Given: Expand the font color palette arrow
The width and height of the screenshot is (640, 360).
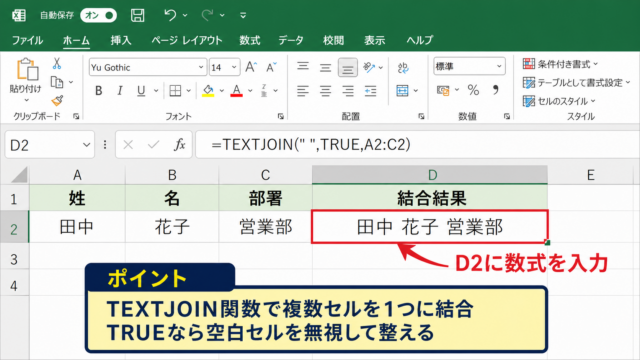Looking at the screenshot, I should (x=250, y=91).
